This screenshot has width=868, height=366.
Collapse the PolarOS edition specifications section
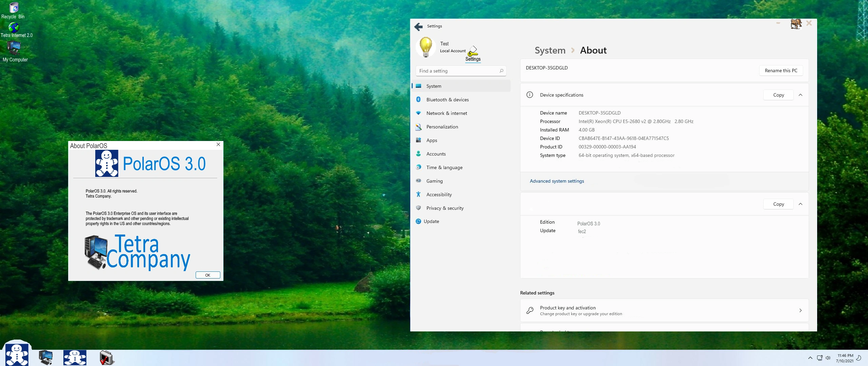[x=801, y=204]
